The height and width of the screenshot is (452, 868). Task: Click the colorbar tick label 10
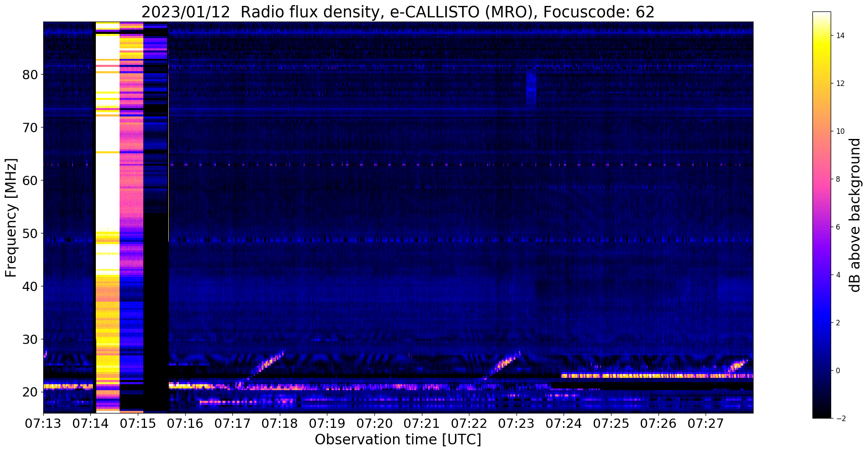click(840, 131)
